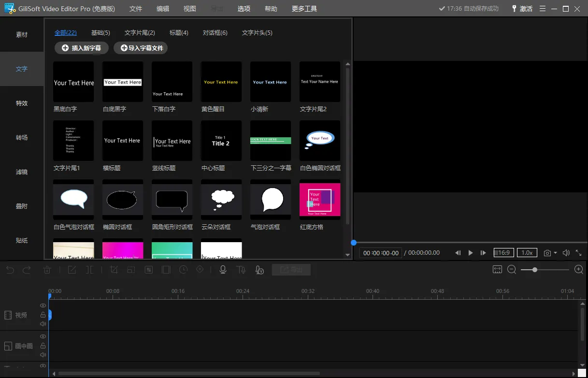Open the 更多工具 menu
Viewport: 588px width, 378px height.
coord(304,9)
